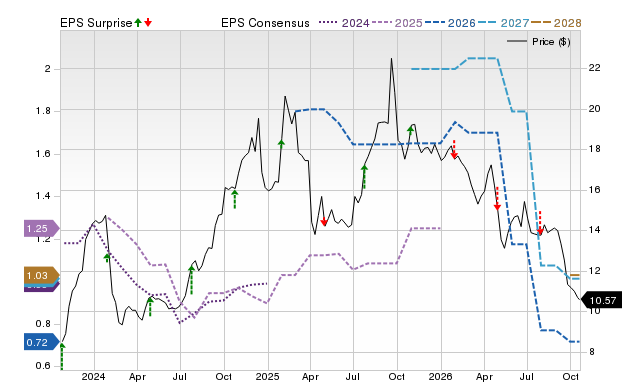
Task: Click the 1.6 label on the left EPS axis
Action: point(43,154)
